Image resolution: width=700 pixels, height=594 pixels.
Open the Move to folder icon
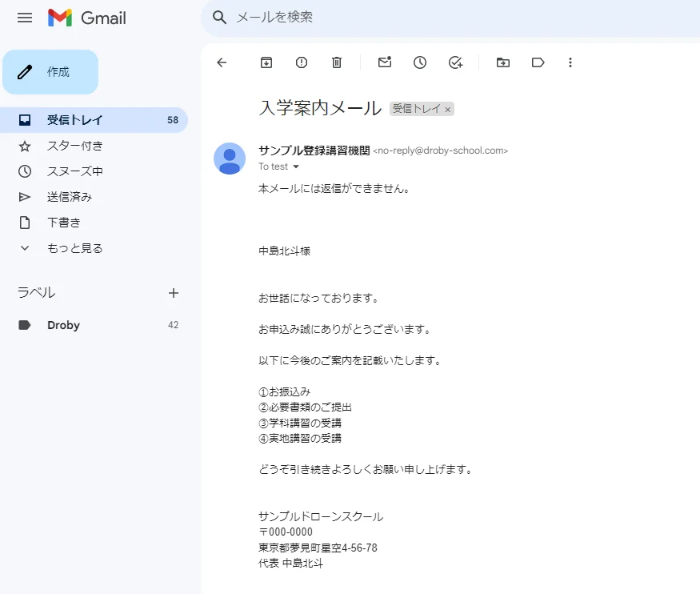tap(502, 62)
